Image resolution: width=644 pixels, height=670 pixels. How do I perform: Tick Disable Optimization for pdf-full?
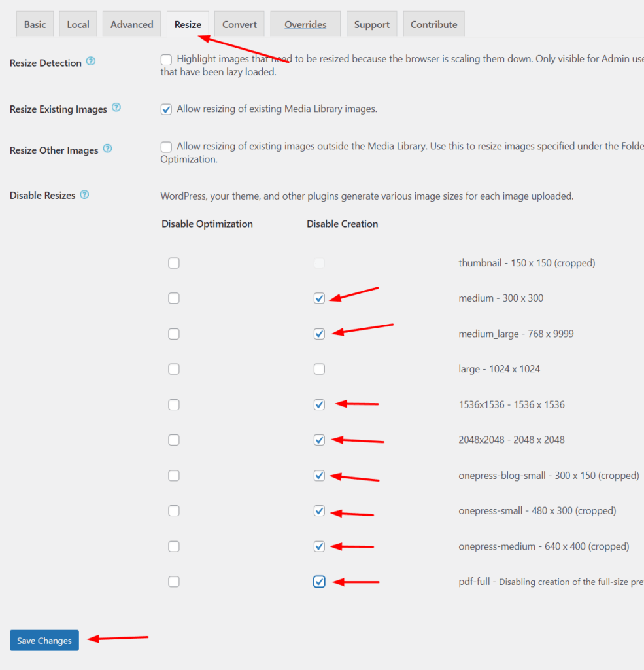(174, 582)
